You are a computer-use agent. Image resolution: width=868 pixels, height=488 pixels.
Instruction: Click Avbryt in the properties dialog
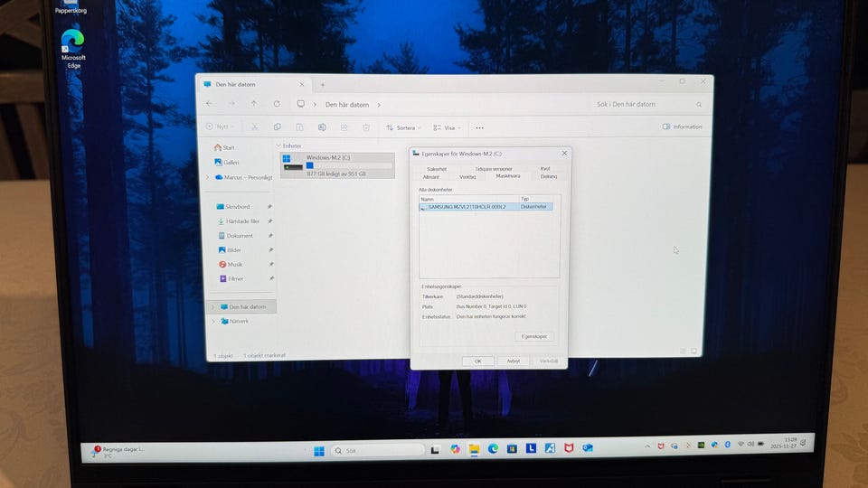coord(514,361)
